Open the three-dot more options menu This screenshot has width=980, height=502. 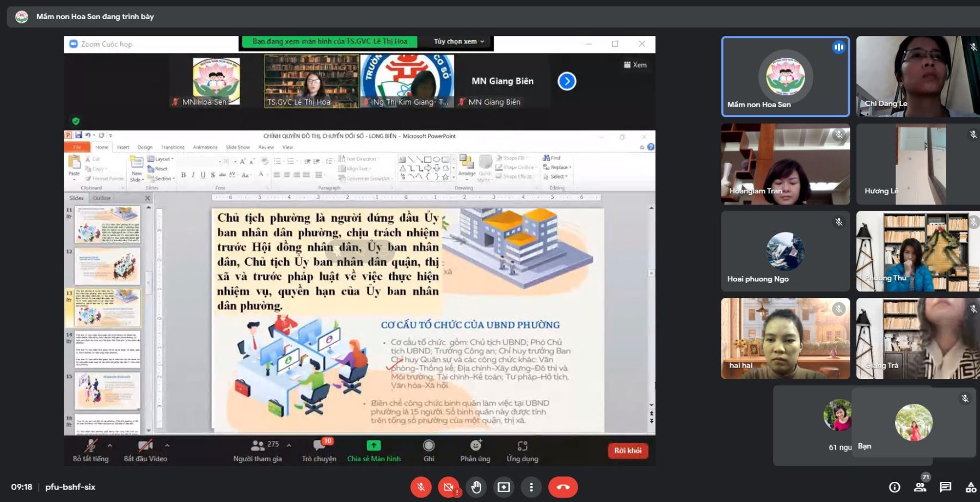[531, 487]
